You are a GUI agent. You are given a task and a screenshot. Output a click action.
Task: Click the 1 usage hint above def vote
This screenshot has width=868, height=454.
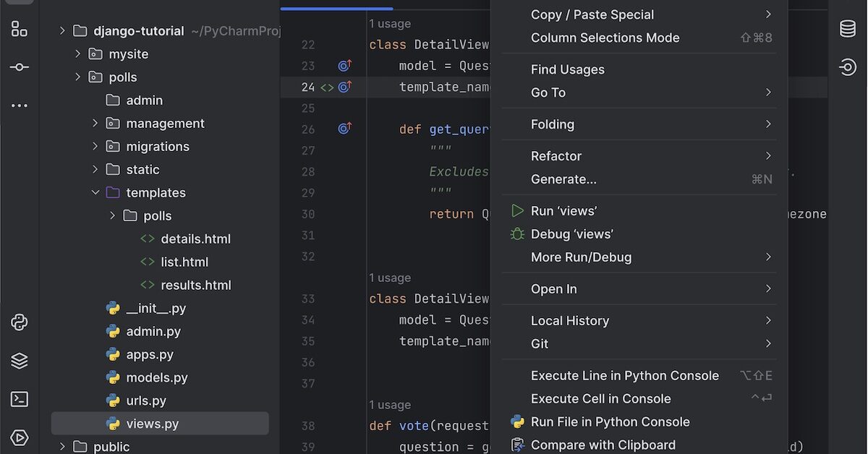point(390,405)
